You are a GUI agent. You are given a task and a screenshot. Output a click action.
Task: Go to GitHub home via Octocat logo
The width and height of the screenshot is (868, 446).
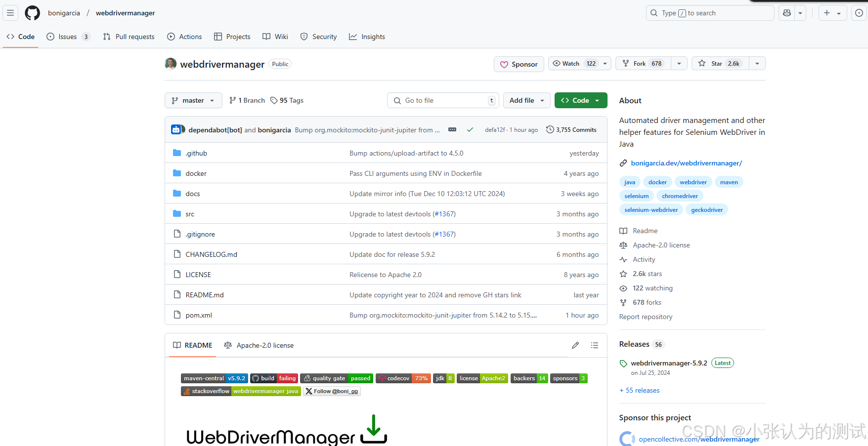(33, 13)
